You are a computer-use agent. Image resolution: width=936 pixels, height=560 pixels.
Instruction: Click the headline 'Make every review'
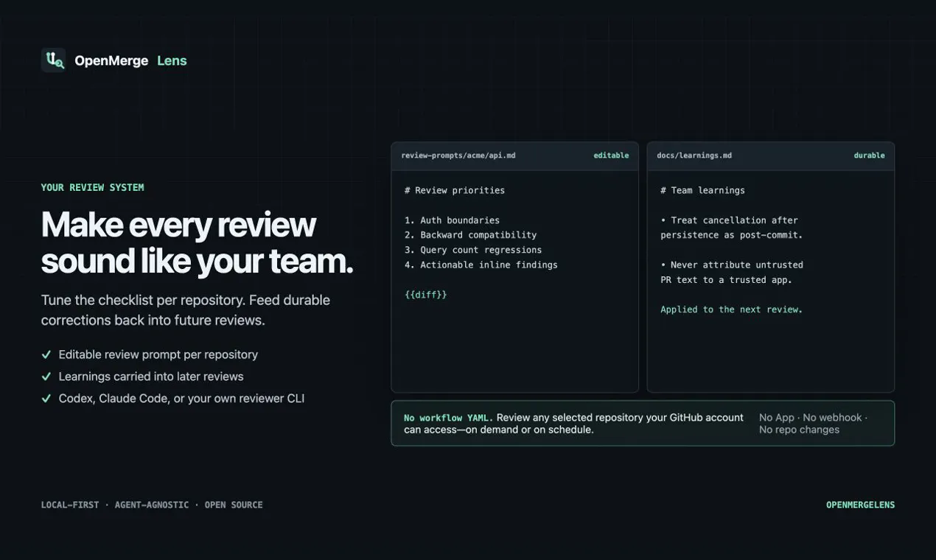[178, 225]
